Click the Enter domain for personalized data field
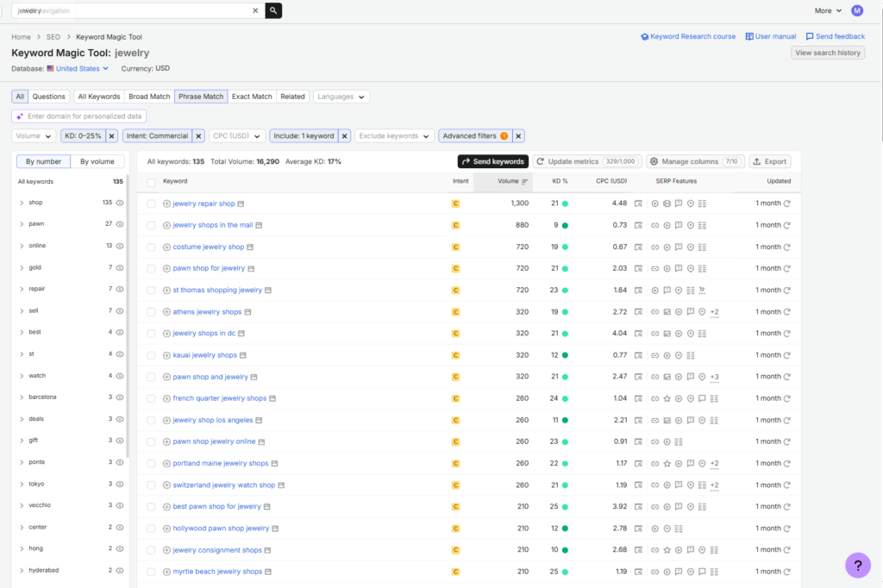Viewport: 883px width, 588px height. point(78,116)
